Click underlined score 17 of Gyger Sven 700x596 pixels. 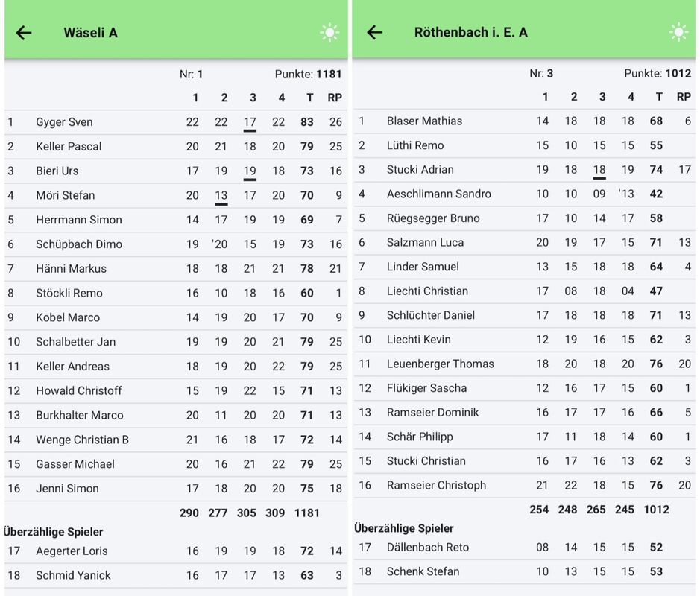pyautogui.click(x=250, y=122)
